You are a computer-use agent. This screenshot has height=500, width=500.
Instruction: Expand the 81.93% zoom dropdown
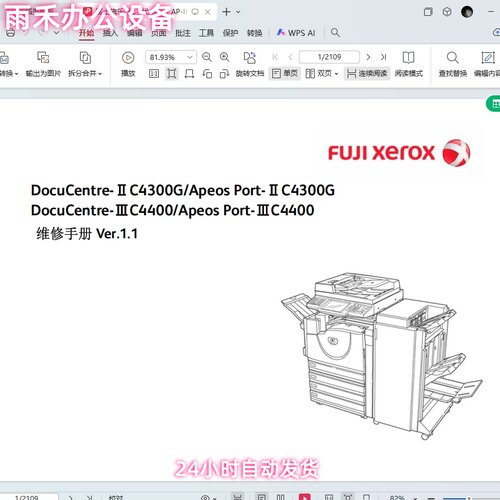(190, 57)
